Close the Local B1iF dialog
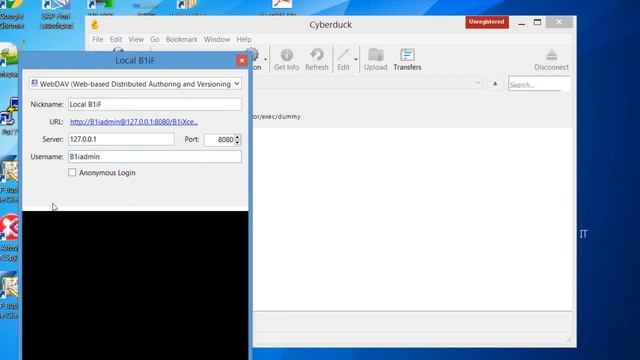Screen dimensions: 640x360 click(x=242, y=60)
